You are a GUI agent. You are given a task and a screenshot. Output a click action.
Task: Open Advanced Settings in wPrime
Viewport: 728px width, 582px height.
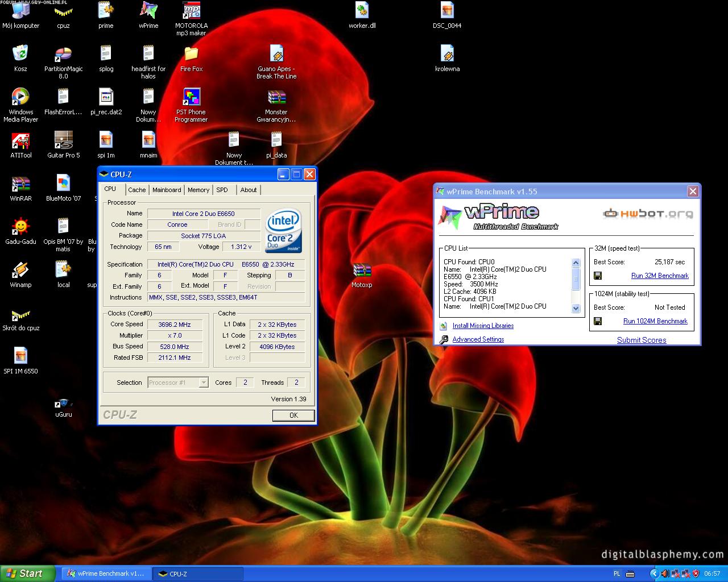[x=478, y=339]
